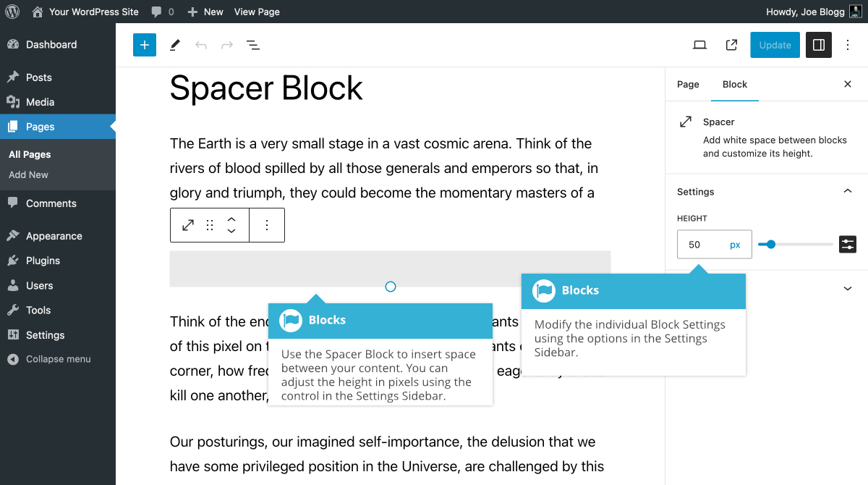Toggle custom size control next to height slider
Screen dimensions: 868x485
point(848,245)
